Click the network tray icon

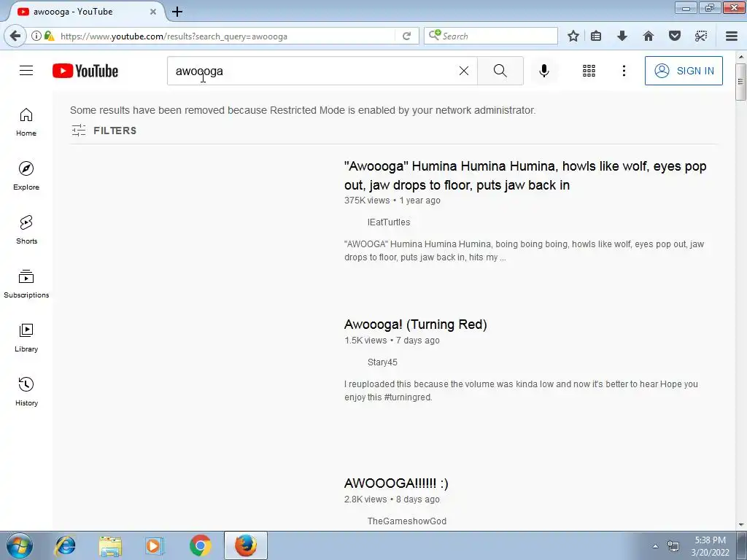tap(673, 546)
